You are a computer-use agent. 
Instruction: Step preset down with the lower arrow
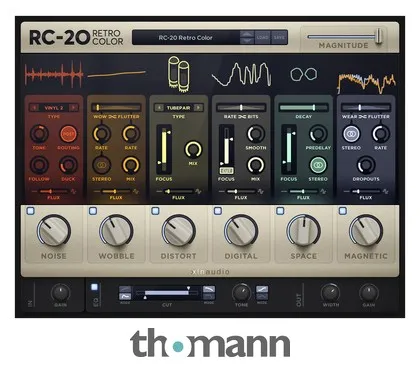(246, 41)
